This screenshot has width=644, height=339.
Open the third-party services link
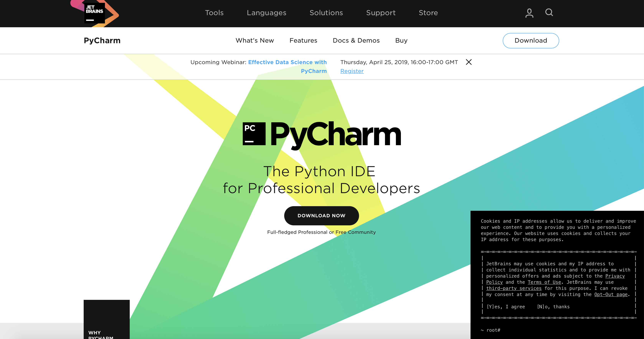(x=514, y=288)
